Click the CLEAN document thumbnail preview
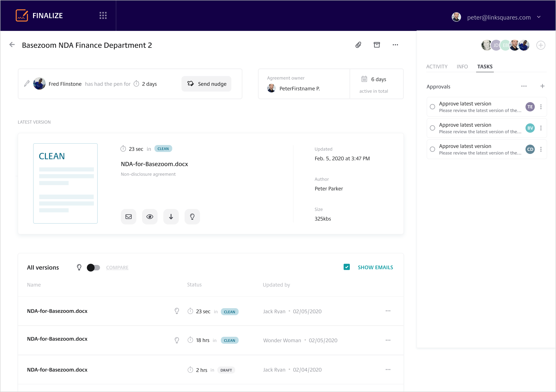The height and width of the screenshot is (392, 556). tap(65, 183)
